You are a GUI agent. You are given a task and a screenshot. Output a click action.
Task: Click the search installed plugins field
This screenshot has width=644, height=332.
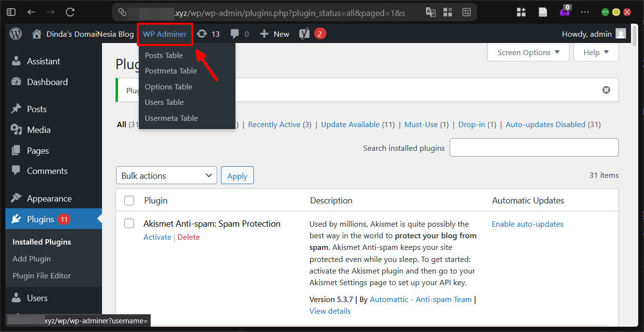534,147
